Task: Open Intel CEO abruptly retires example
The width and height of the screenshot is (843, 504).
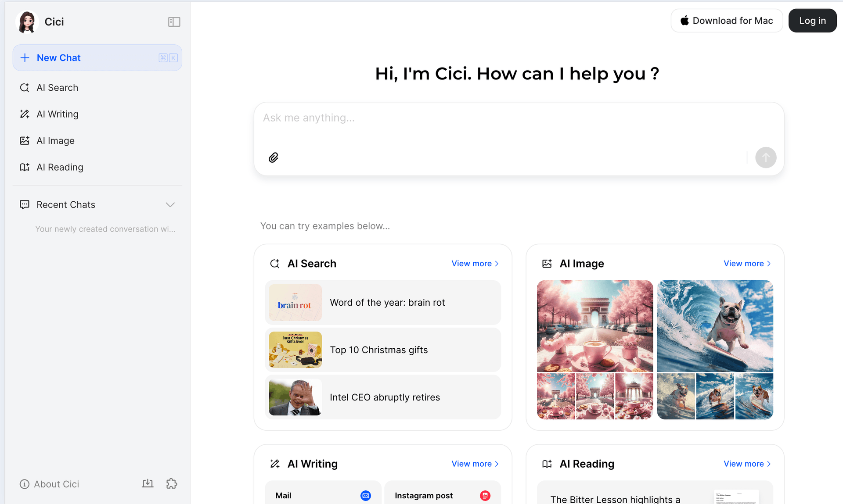Action: pos(383,397)
